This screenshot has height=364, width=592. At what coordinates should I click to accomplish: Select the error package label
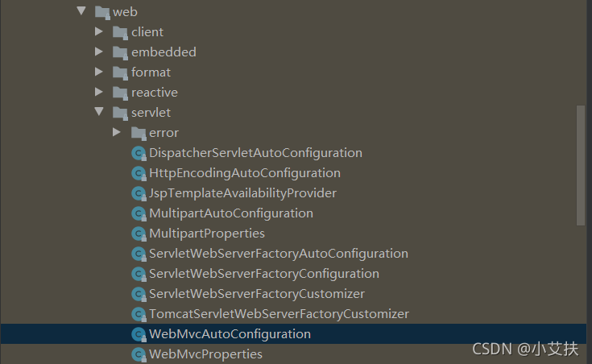click(164, 133)
